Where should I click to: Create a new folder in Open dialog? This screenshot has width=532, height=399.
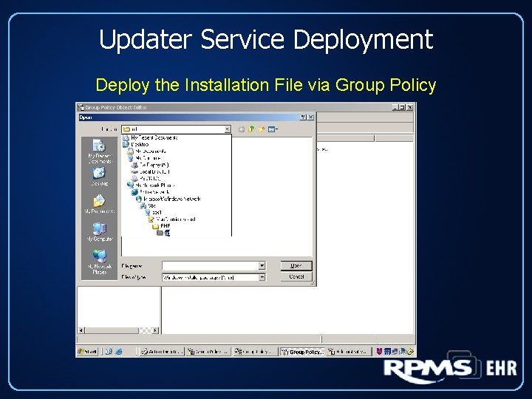(262, 129)
